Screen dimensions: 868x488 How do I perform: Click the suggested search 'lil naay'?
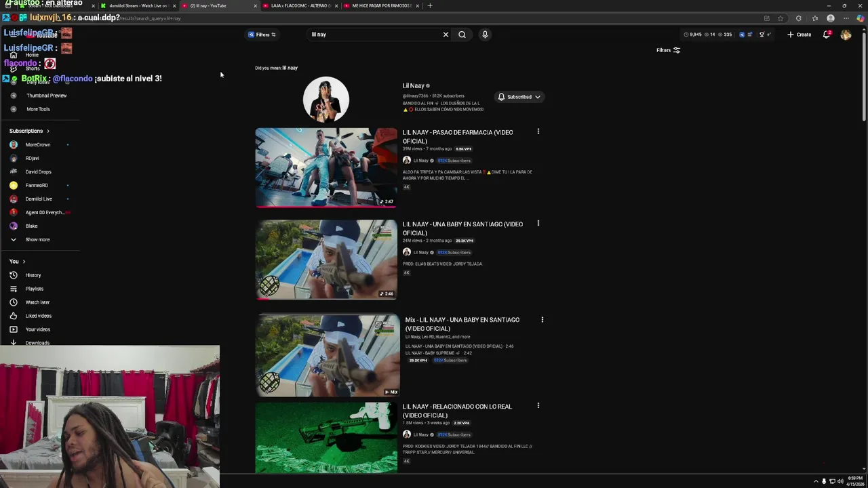pos(290,68)
